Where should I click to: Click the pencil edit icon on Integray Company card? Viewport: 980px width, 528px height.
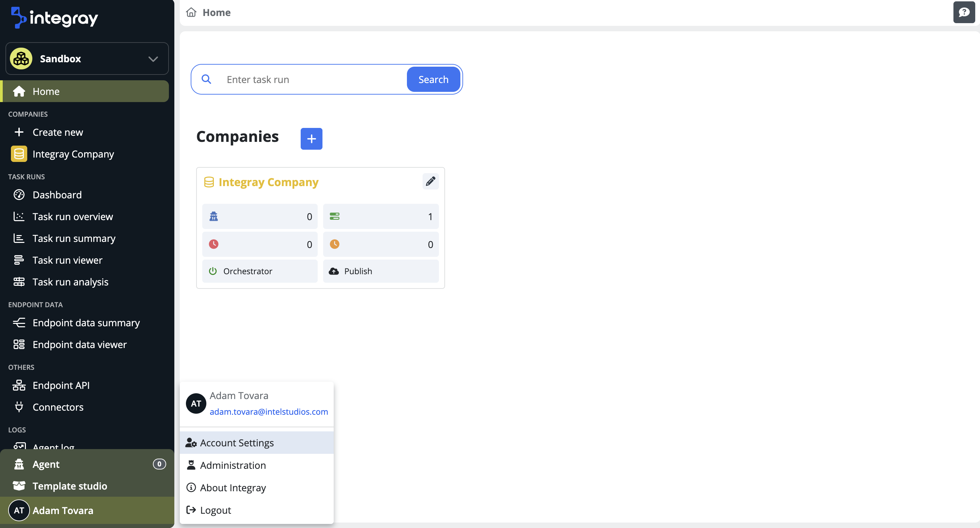point(430,181)
